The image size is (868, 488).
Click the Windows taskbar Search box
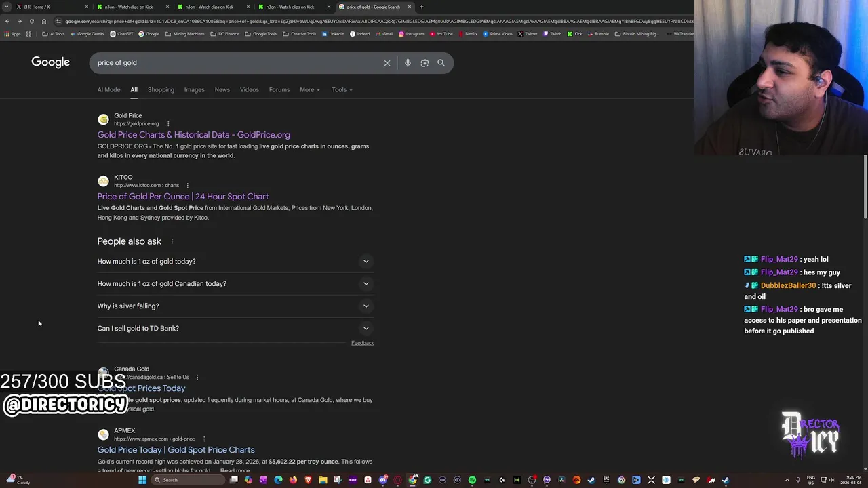pyautogui.click(x=187, y=480)
